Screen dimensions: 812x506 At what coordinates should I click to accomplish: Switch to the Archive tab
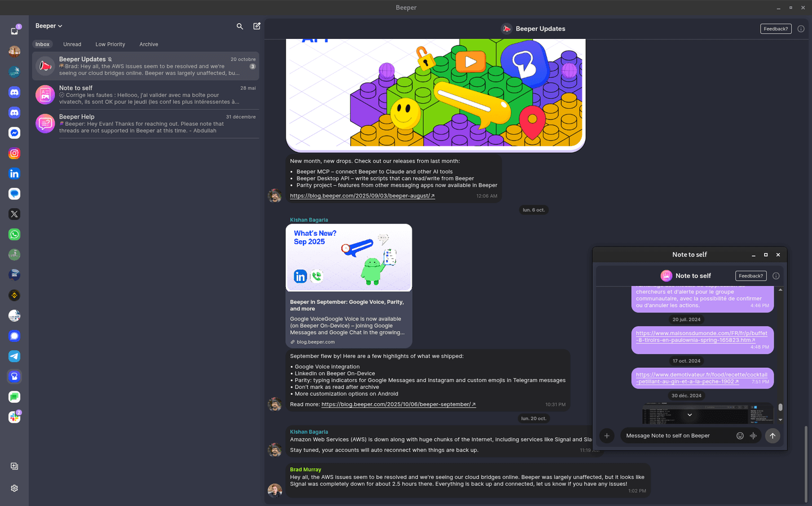[x=148, y=44]
